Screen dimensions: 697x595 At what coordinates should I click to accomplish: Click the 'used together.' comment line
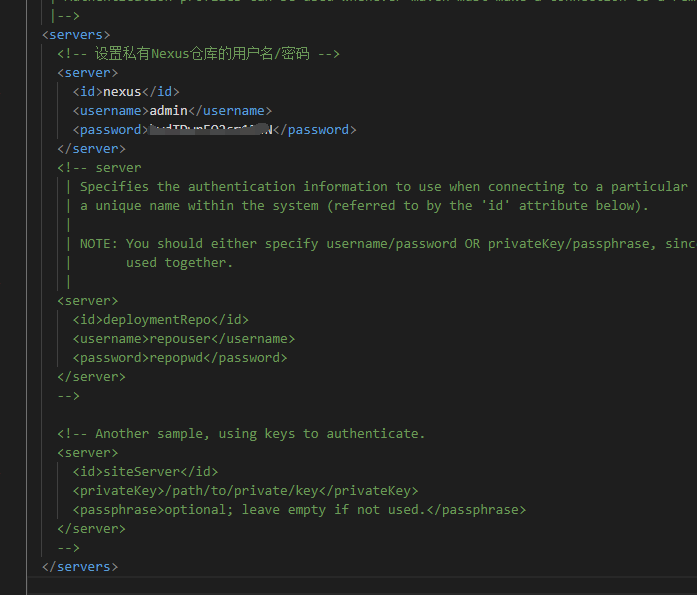179,263
